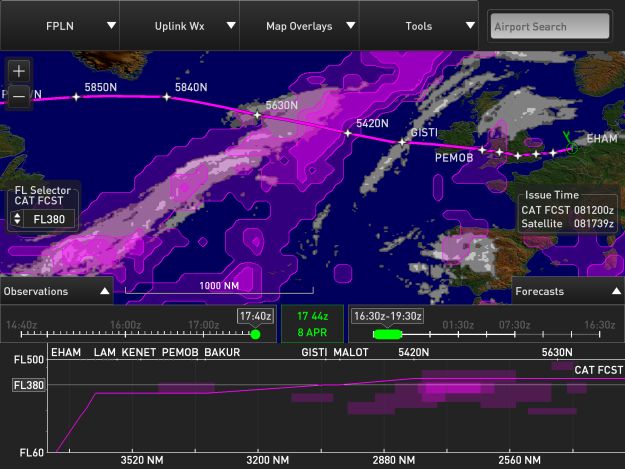Click the green observation time slider dot
Screen dimensions: 625x469
point(255,334)
